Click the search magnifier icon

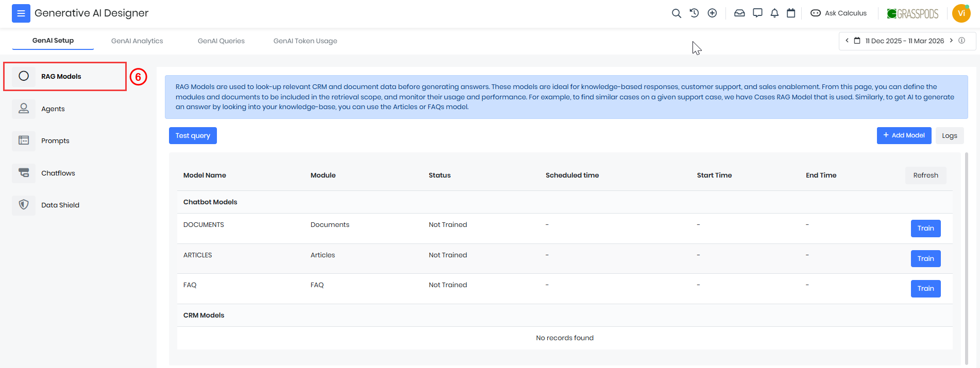tap(676, 13)
